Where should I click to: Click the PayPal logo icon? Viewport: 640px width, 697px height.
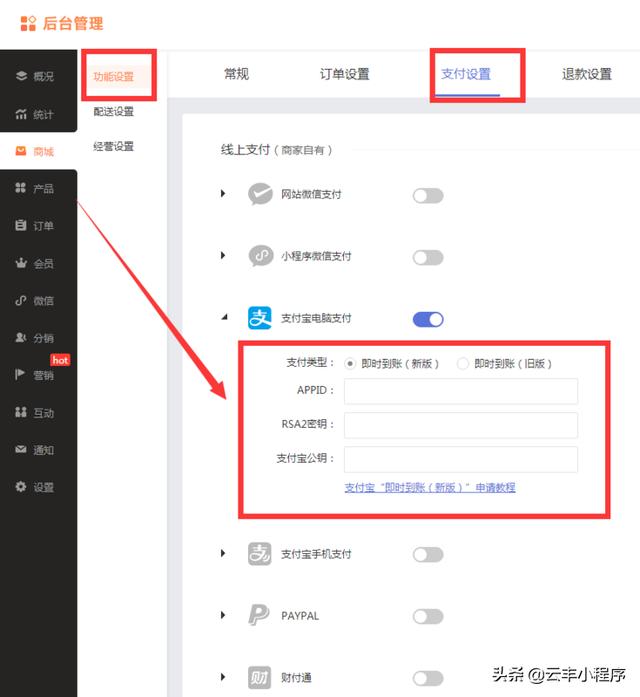point(260,615)
